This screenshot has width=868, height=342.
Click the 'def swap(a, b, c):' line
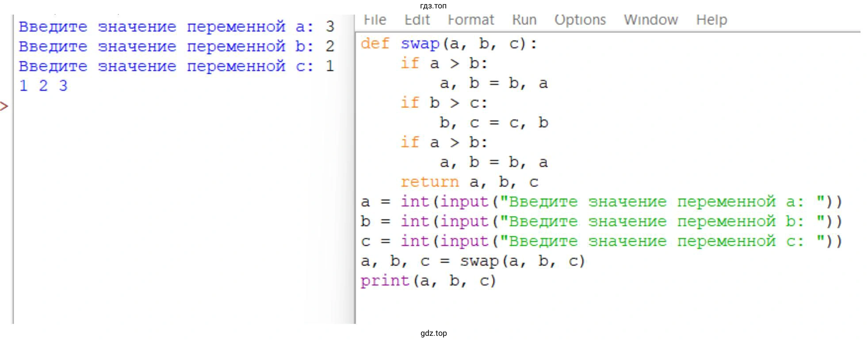448,44
